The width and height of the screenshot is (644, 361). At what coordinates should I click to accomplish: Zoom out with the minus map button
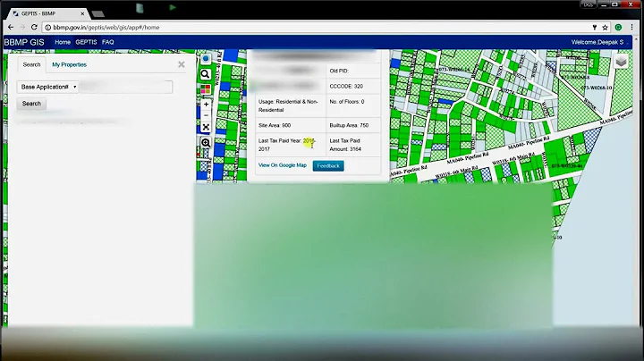point(206,115)
